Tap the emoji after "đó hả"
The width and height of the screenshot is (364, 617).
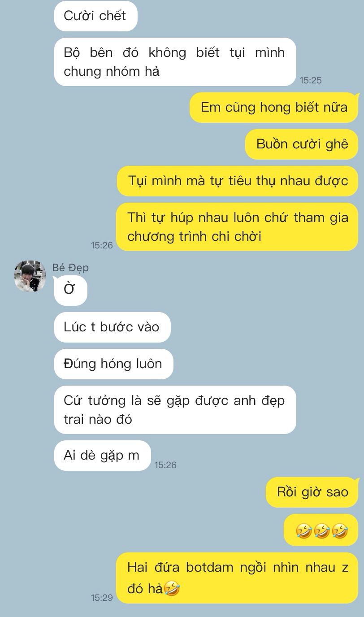pyautogui.click(x=172, y=588)
